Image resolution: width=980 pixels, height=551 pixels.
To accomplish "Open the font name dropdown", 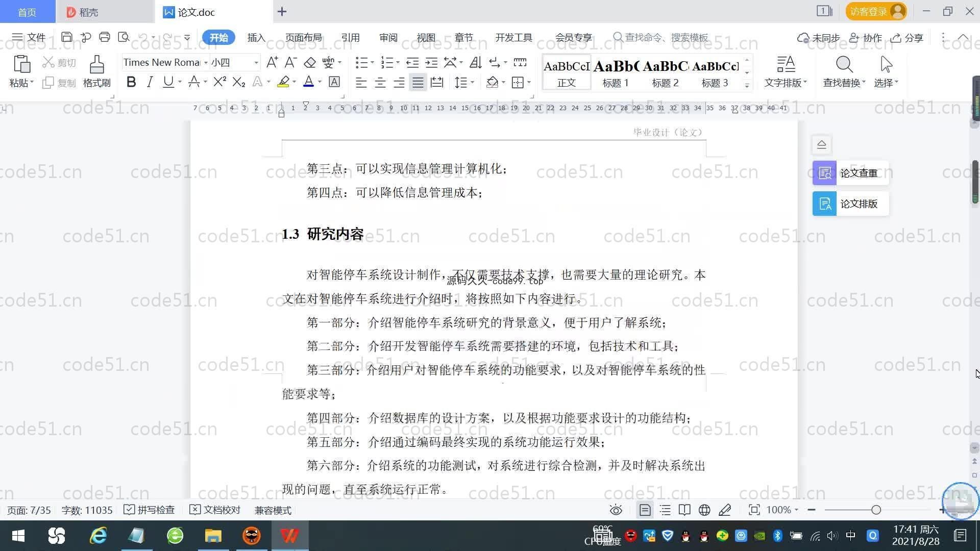I will (206, 63).
